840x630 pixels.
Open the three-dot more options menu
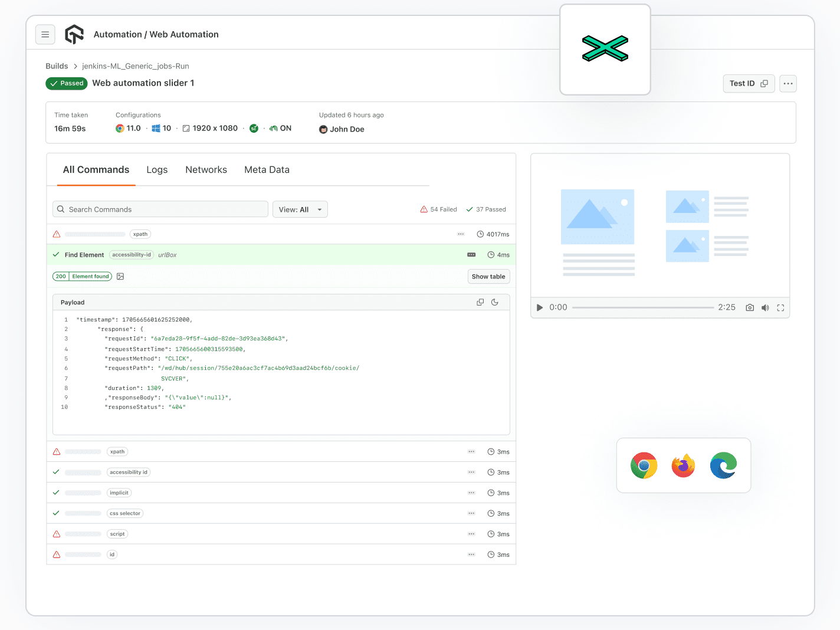788,84
